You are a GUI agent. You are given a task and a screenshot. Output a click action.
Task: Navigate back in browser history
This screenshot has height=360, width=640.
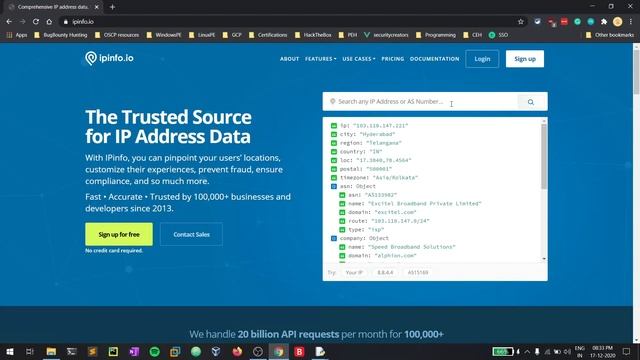click(9, 22)
